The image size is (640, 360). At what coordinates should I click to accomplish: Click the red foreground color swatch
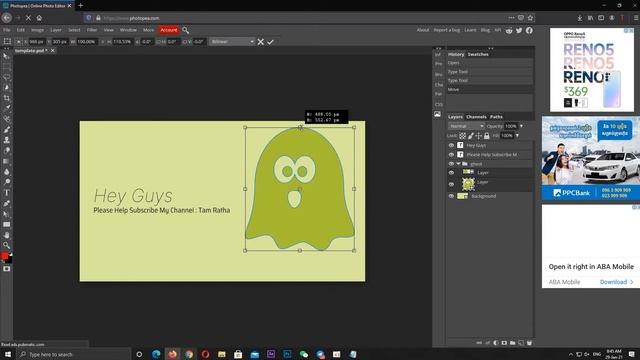[4, 256]
